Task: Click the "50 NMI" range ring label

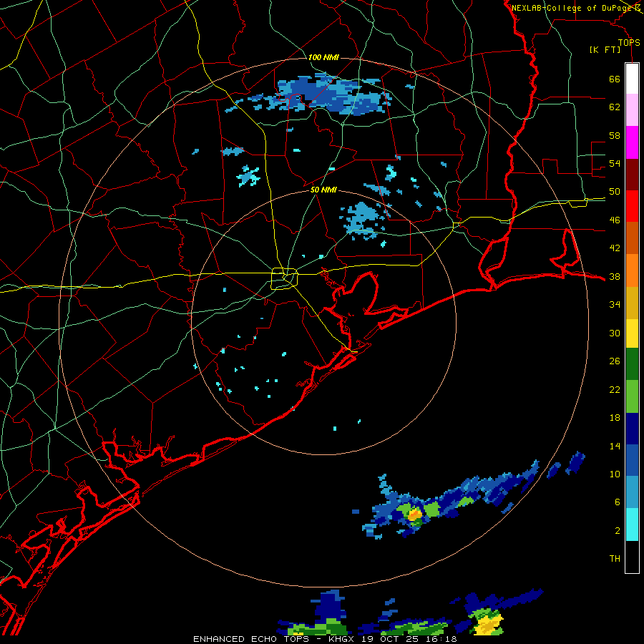Action: (323, 190)
